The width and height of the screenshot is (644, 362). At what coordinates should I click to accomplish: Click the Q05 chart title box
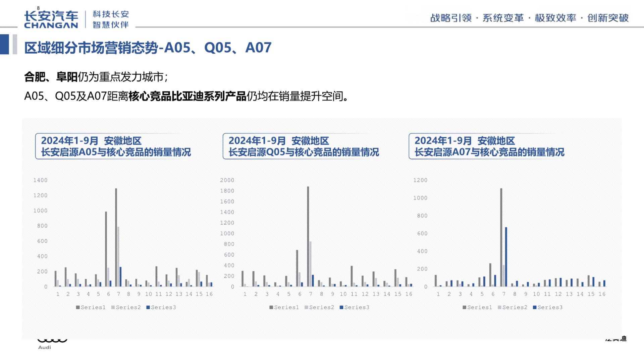pyautogui.click(x=302, y=146)
